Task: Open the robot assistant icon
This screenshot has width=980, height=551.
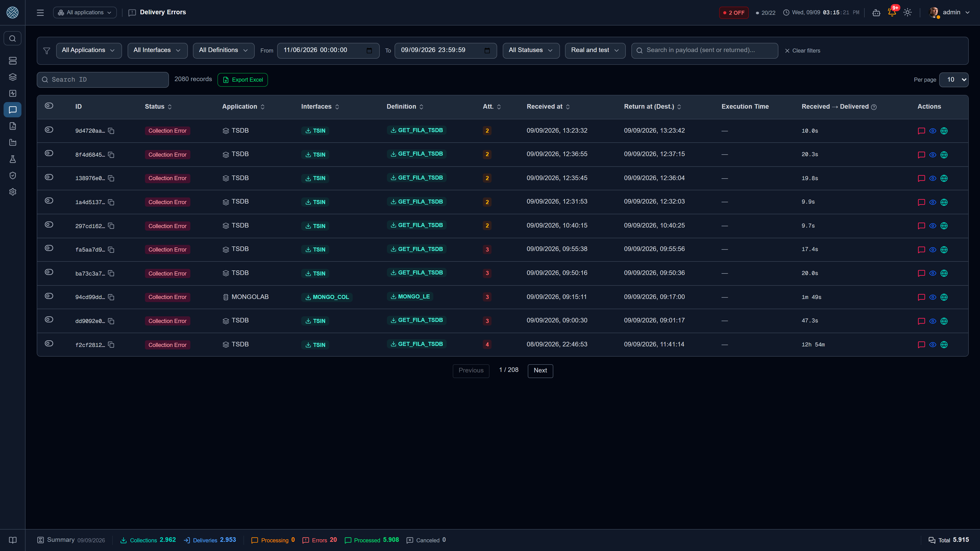Action: (876, 12)
